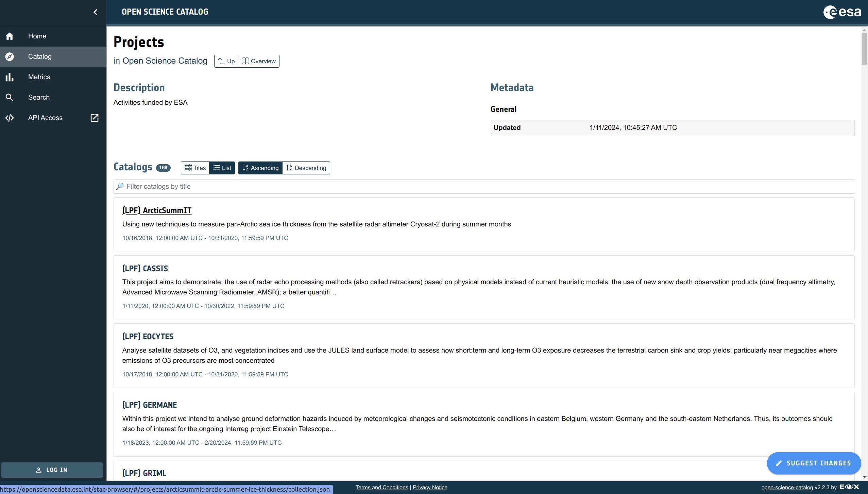Open the (LPF) GRIML project

144,473
